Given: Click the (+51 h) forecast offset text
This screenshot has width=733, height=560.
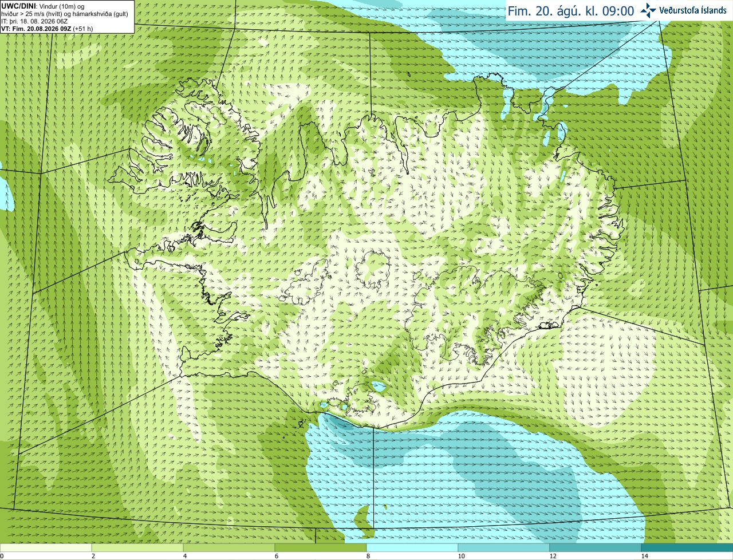Looking at the screenshot, I should [x=83, y=29].
